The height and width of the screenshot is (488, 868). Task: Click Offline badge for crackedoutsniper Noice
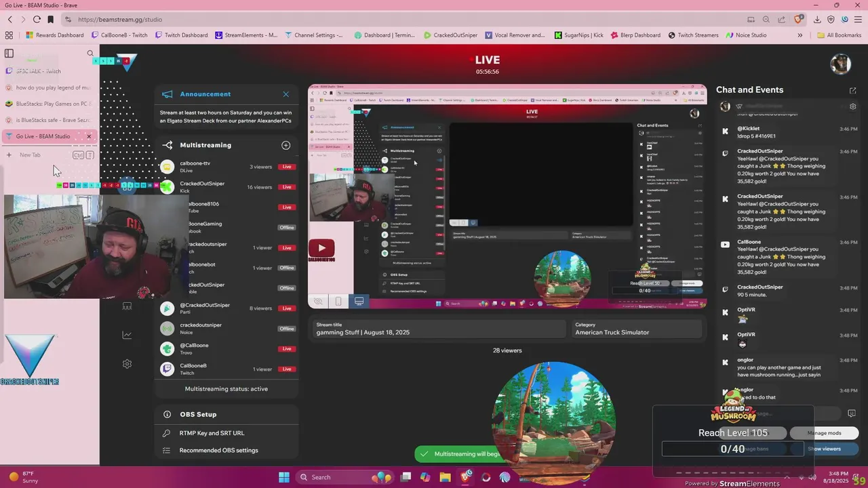(287, 329)
